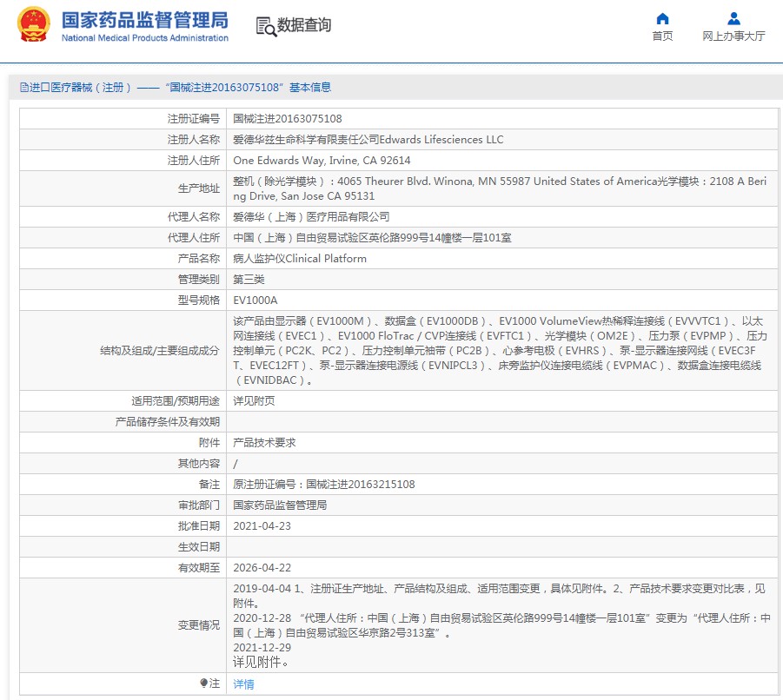Screen dimensions: 783x700
Task: Select agent name 爱德华（上海）医疗用品有限公司
Action: 311,217
